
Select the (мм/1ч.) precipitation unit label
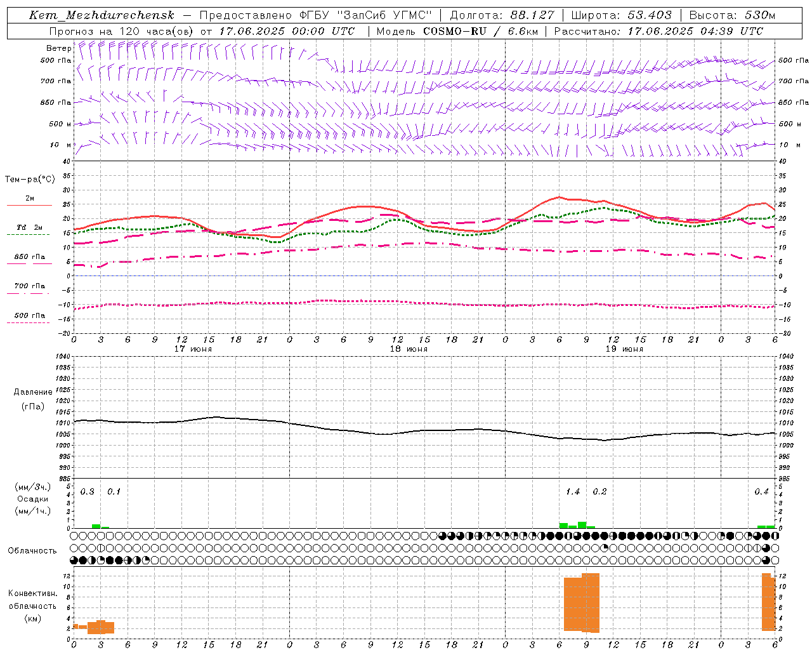[33, 511]
